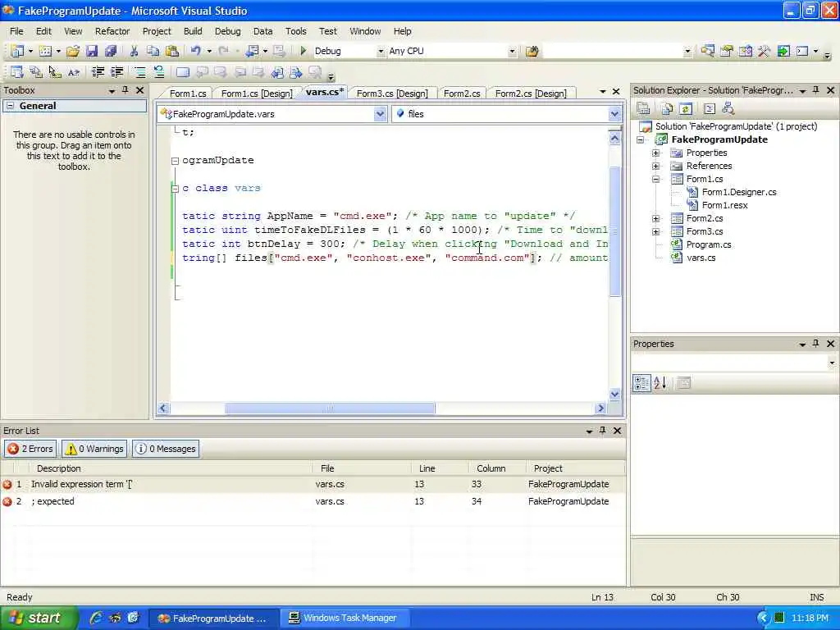Switch Properties panel to Alphabetical sort
Screen dimensions: 840x630
click(x=660, y=383)
